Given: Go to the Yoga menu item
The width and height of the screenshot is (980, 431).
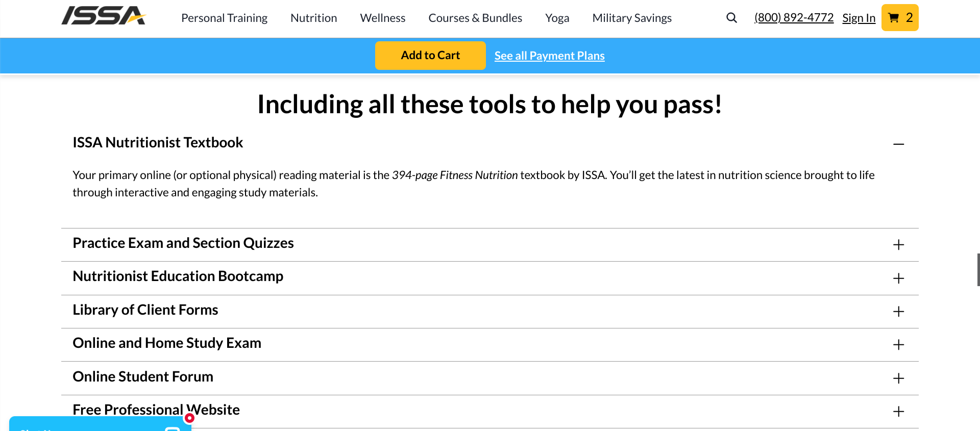Looking at the screenshot, I should [x=557, y=18].
